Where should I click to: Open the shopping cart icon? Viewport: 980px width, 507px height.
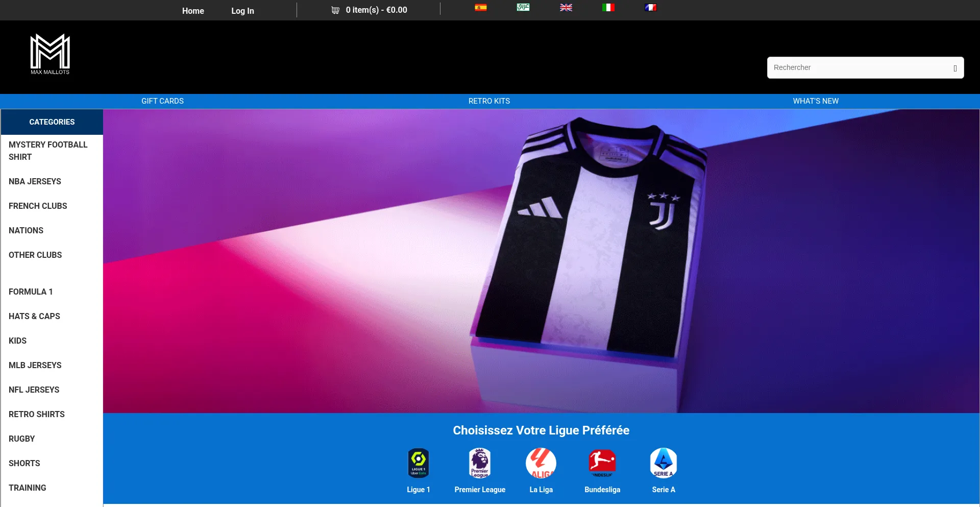point(335,10)
